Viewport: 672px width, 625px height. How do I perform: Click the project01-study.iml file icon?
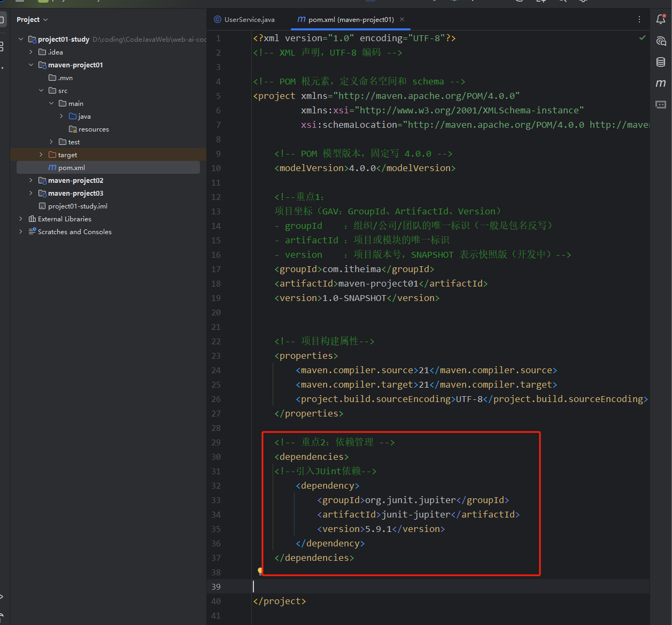click(42, 206)
